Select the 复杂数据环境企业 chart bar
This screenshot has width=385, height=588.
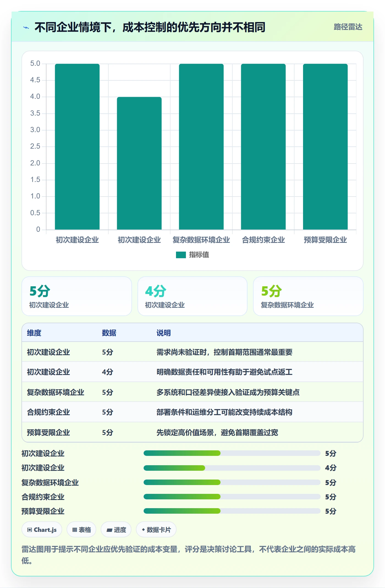pyautogui.click(x=201, y=147)
